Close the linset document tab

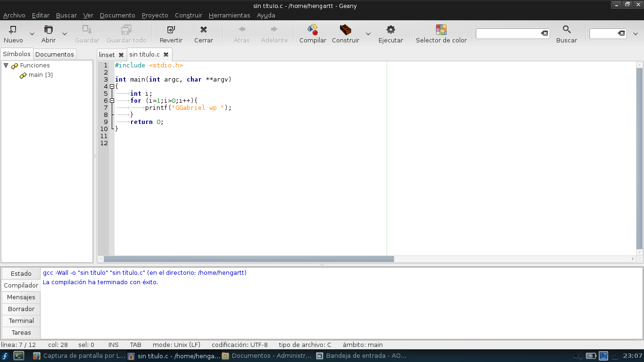point(121,55)
